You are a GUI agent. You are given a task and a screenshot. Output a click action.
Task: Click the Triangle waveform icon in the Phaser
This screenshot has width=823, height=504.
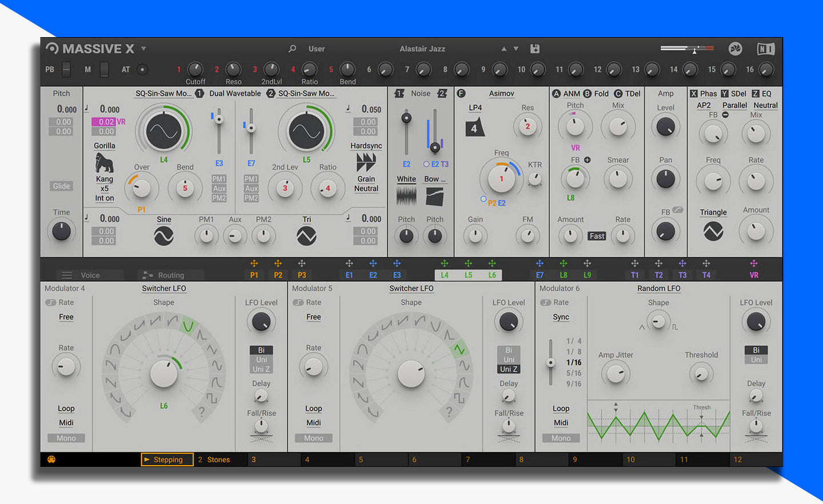pos(713,231)
